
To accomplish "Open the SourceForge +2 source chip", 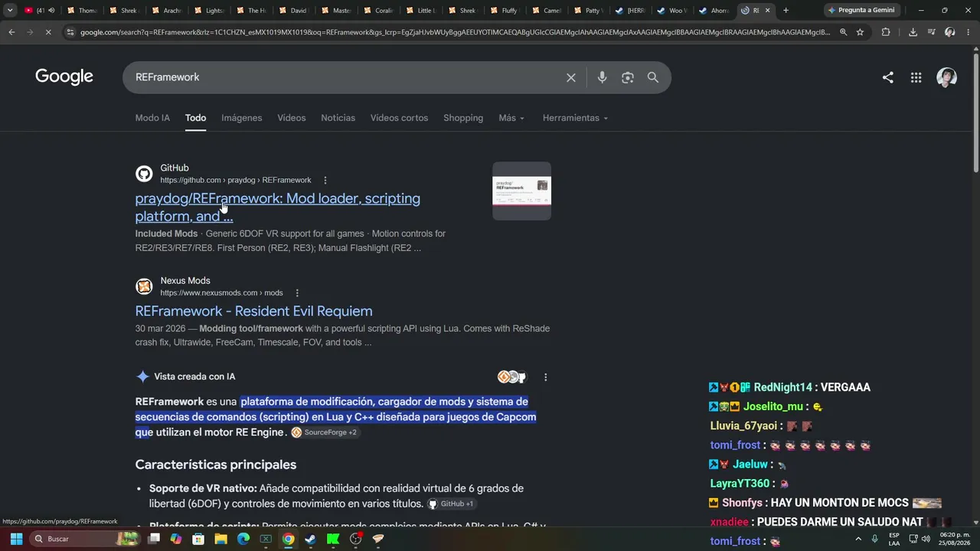I will click(324, 432).
